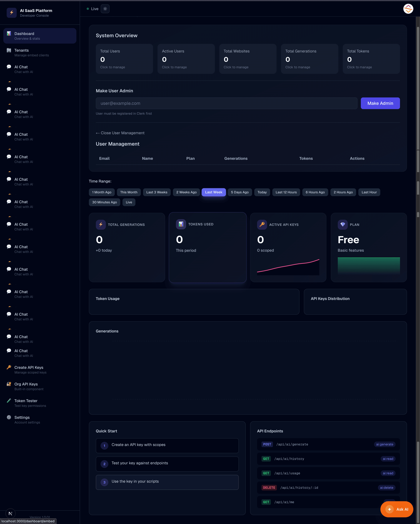Click the sparkle icon in Ask AI
The width and height of the screenshot is (420, 524).
pyautogui.click(x=389, y=509)
